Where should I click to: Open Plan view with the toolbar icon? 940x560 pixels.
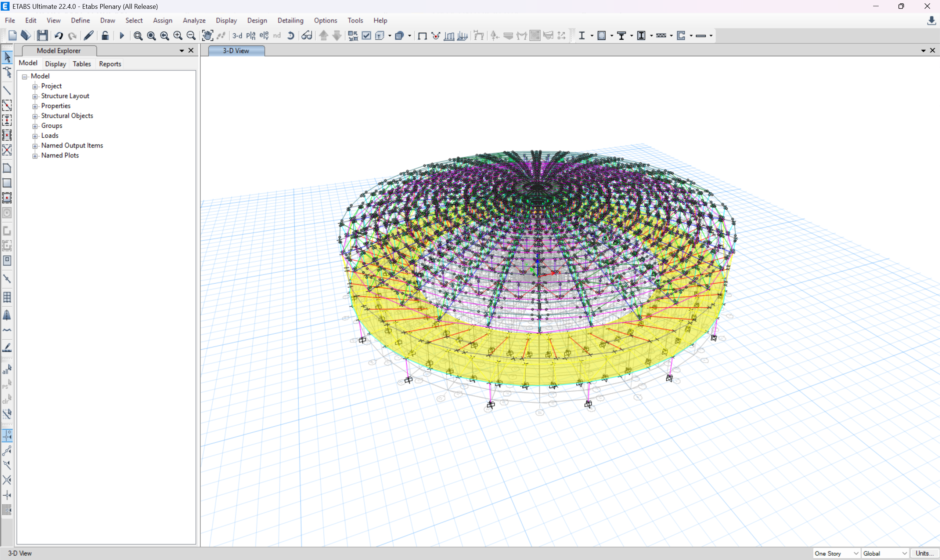(251, 36)
